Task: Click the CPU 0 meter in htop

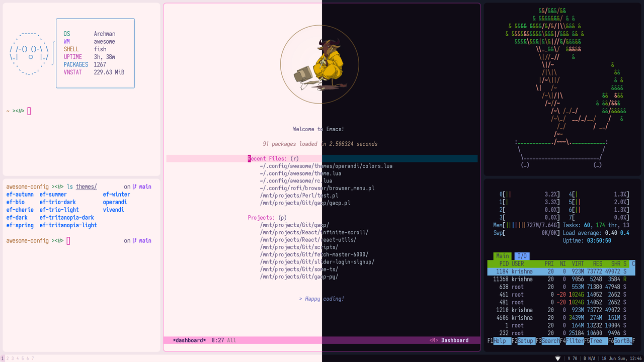Action: tap(529, 194)
